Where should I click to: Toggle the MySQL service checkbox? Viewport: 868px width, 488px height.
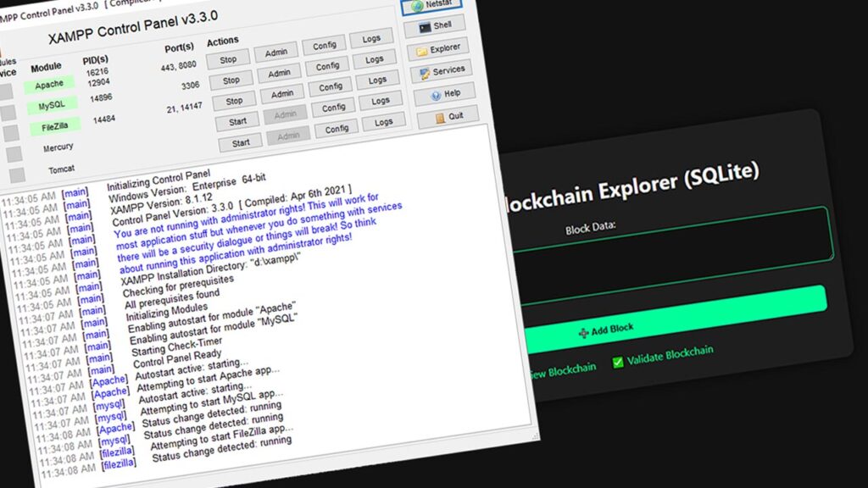[8, 113]
